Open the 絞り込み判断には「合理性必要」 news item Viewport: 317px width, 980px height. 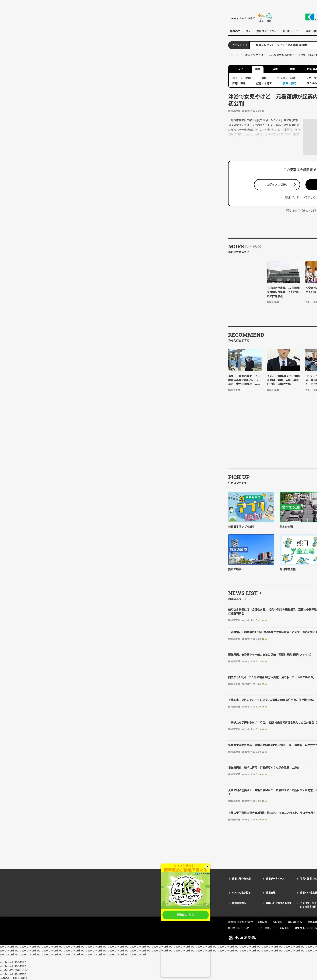pos(272,611)
